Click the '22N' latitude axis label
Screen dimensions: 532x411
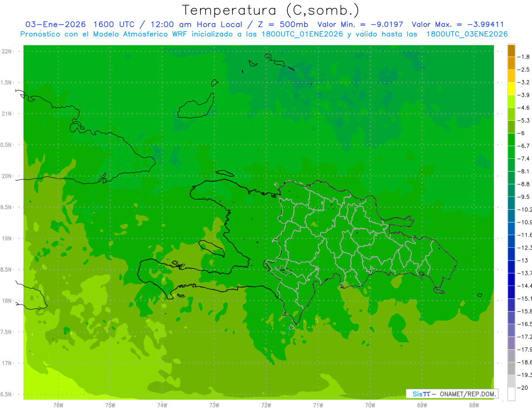pyautogui.click(x=7, y=51)
